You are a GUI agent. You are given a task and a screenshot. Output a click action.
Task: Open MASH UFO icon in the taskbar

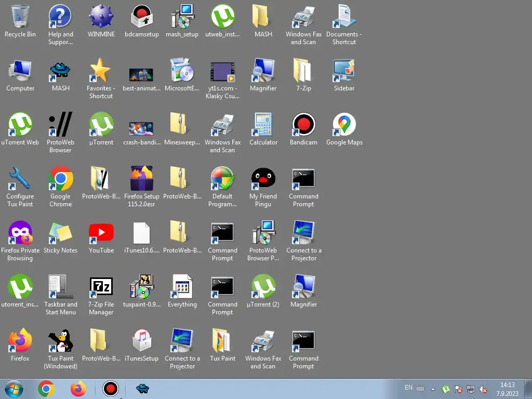pyautogui.click(x=142, y=388)
